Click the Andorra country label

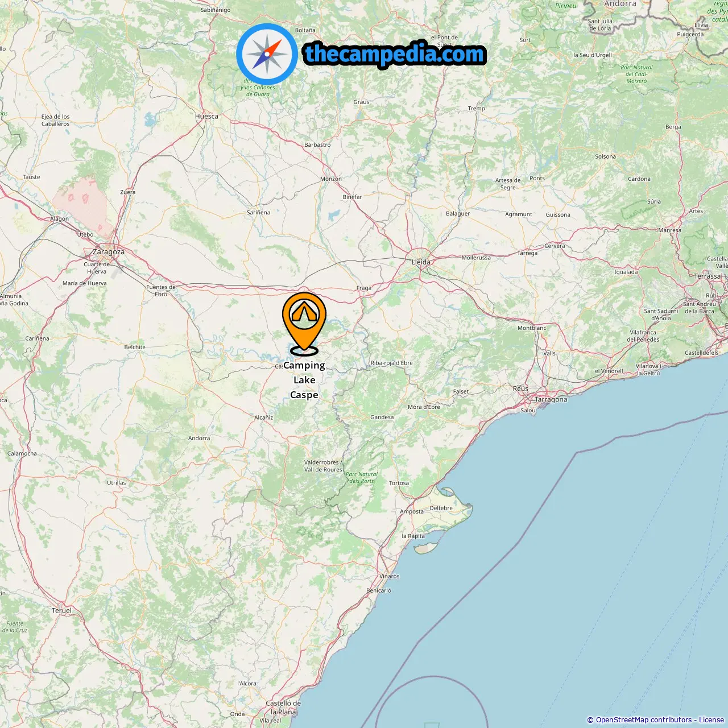click(621, 4)
